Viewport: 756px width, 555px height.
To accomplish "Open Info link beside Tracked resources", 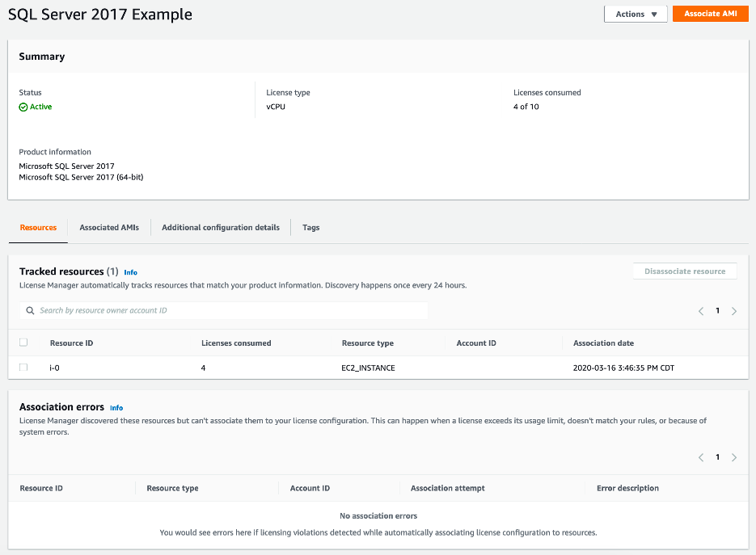I will coord(131,272).
